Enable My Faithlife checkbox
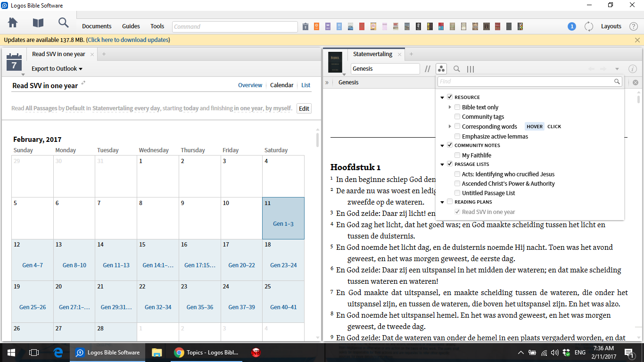 (457, 155)
